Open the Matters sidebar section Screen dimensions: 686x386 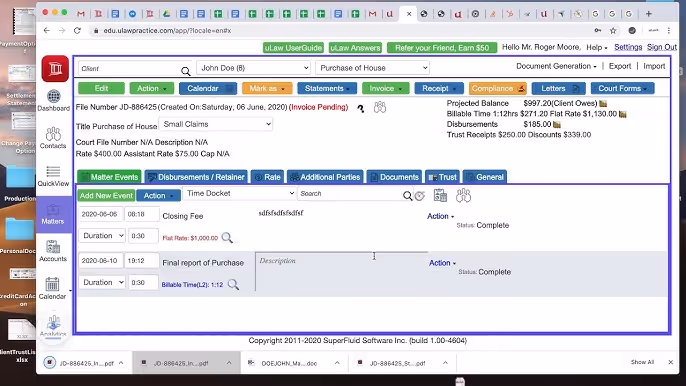click(x=53, y=214)
